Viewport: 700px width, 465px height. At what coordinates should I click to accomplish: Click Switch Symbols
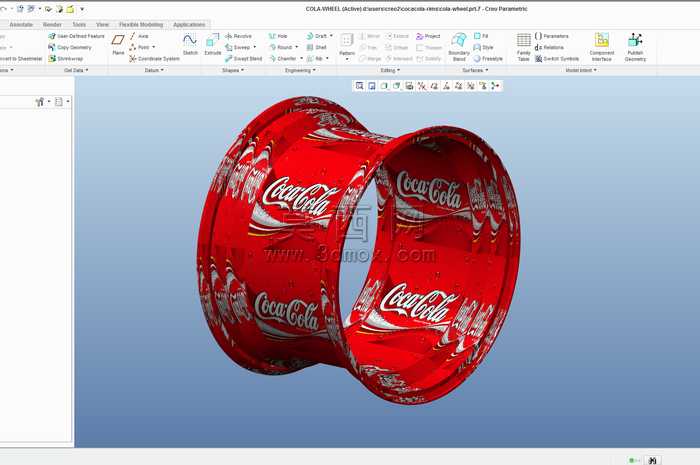[x=557, y=58]
